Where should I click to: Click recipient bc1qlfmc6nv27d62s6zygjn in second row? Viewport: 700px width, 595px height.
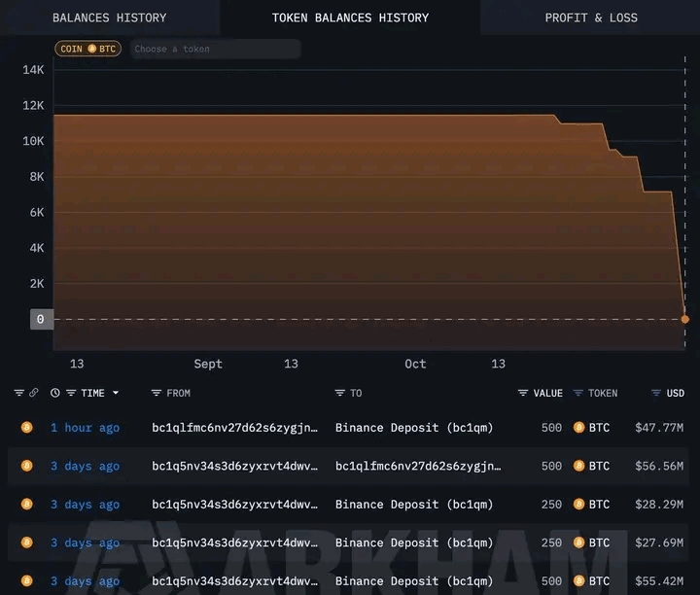pyautogui.click(x=417, y=466)
